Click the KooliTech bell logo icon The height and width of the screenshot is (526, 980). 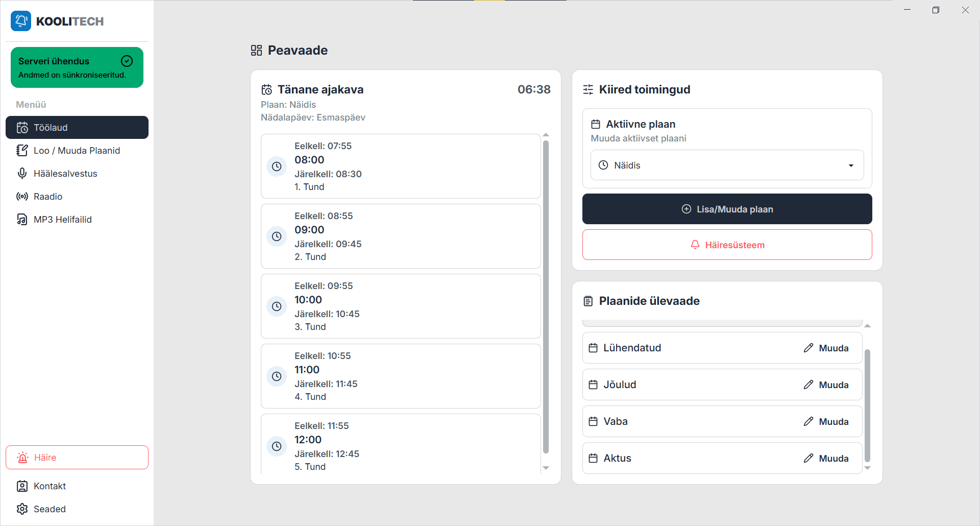click(x=21, y=21)
